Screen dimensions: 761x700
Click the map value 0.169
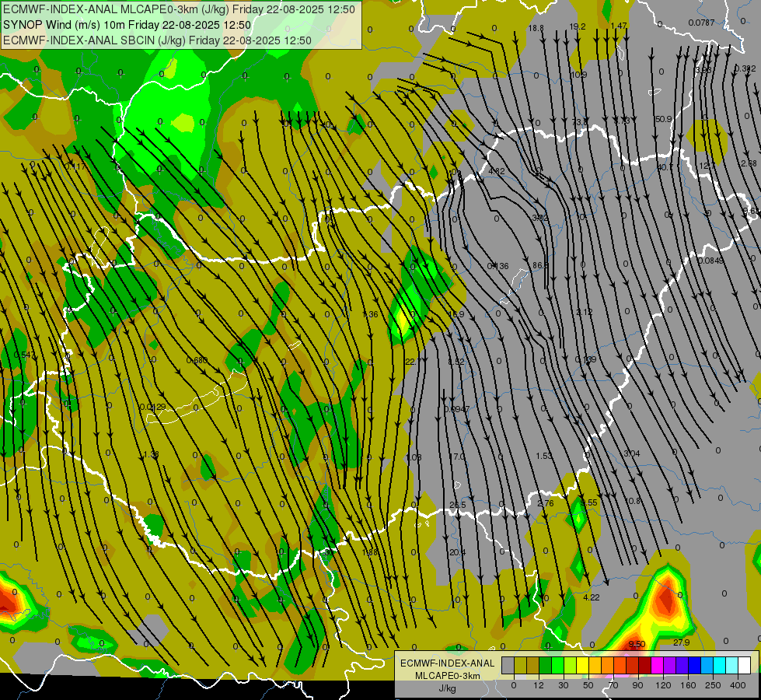pos(586,359)
